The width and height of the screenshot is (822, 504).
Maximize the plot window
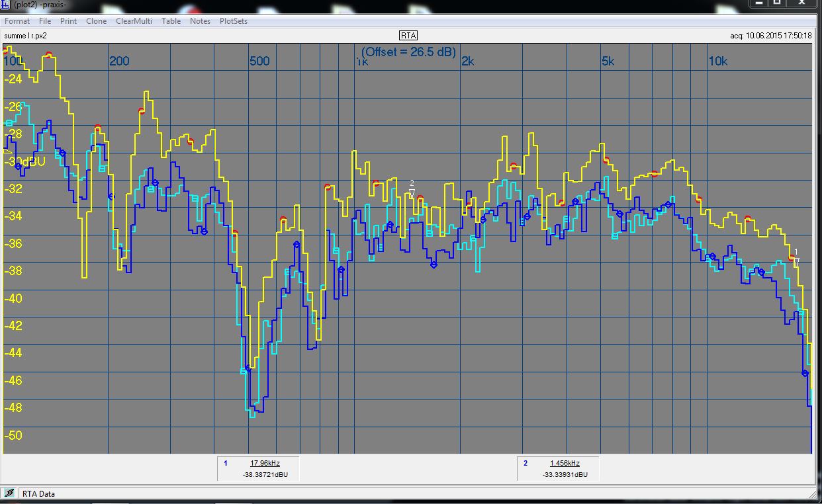pos(777,3)
